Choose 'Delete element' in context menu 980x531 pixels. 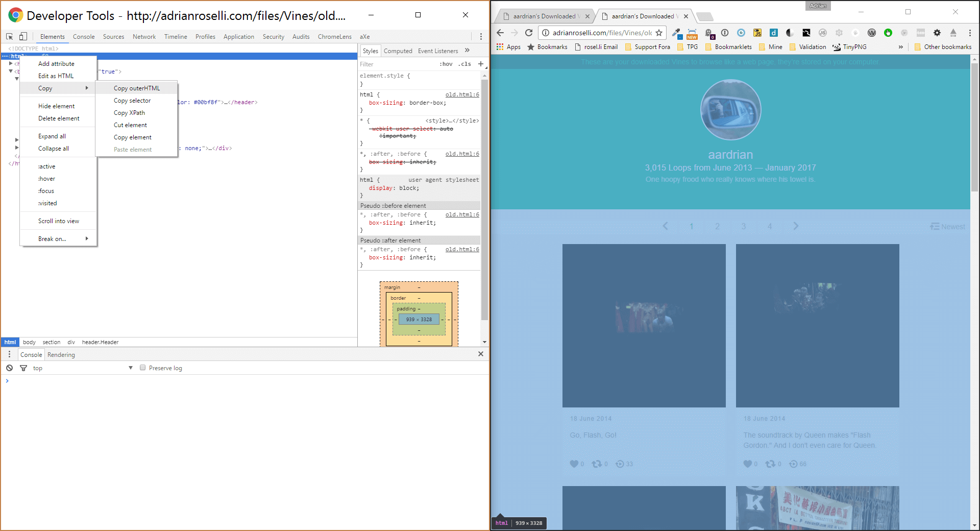pyautogui.click(x=58, y=118)
